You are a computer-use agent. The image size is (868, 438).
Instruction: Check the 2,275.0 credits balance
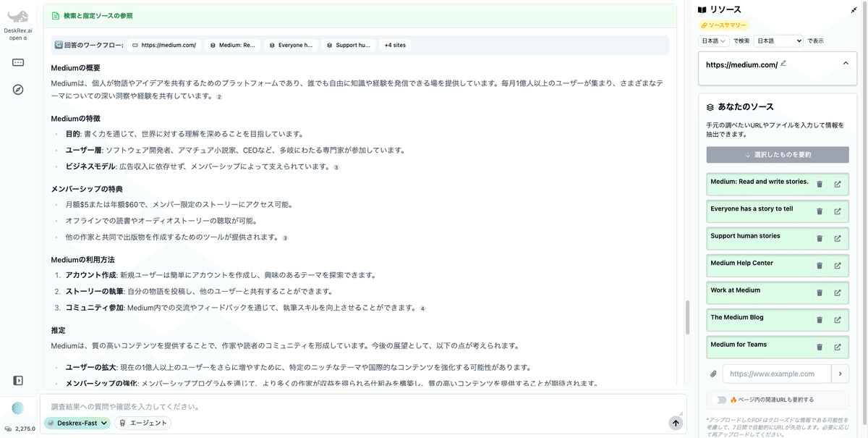(20, 429)
